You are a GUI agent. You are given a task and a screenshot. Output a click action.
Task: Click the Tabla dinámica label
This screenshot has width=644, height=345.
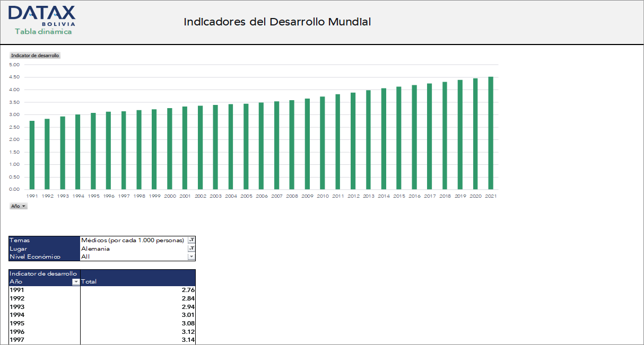45,31
